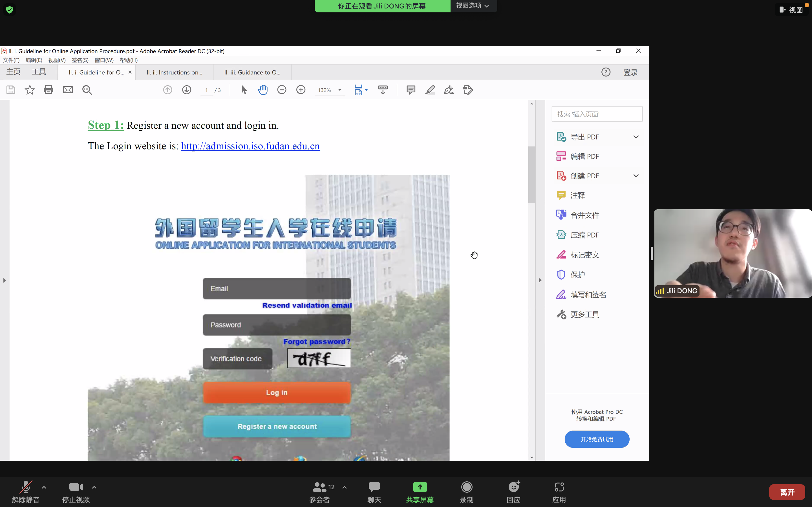Select the Hand pan tool
Viewport: 812px width, 507px height.
click(x=263, y=90)
